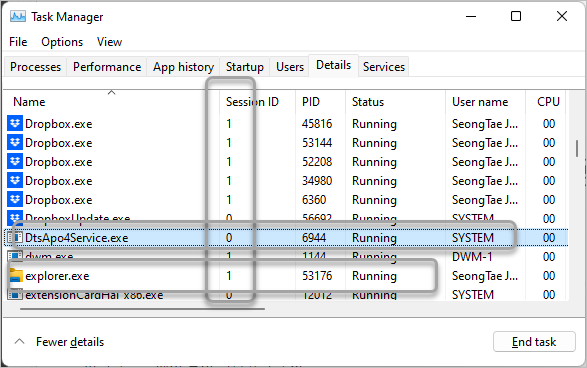
Task: Collapse view with Fewer details chevron
Action: click(19, 341)
